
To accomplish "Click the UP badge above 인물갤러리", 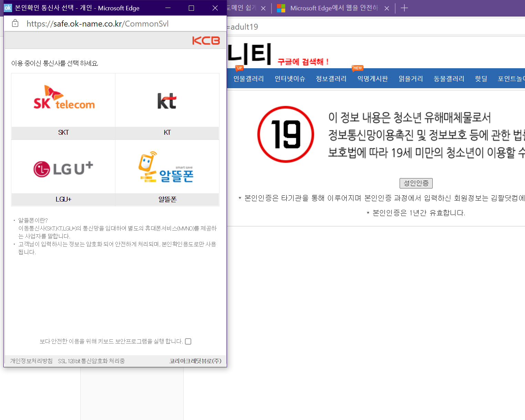I will point(239,68).
